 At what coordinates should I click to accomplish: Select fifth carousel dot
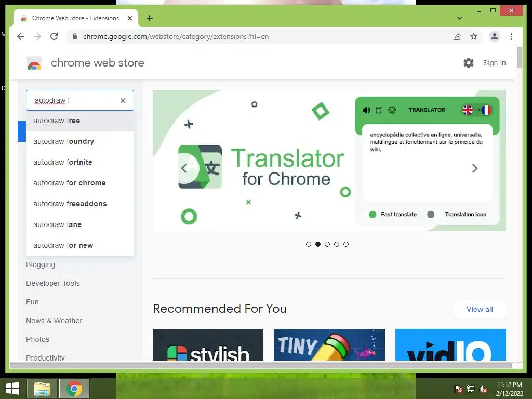point(345,244)
